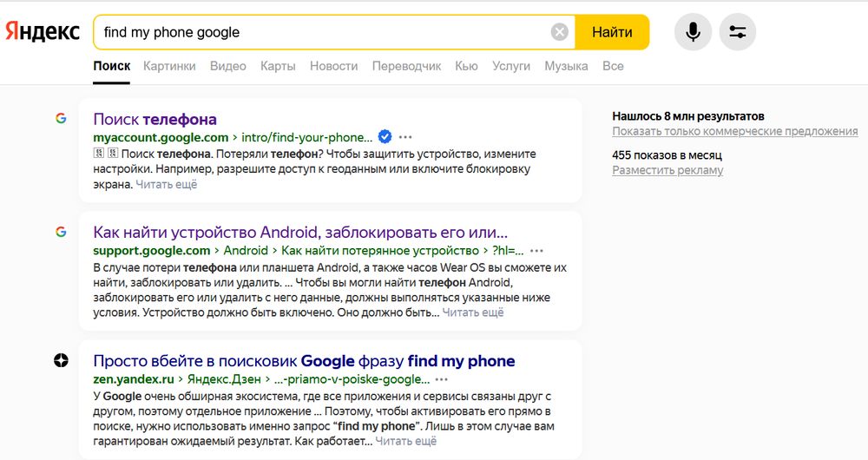
Task: Start voice search with microphone
Action: coord(693,32)
